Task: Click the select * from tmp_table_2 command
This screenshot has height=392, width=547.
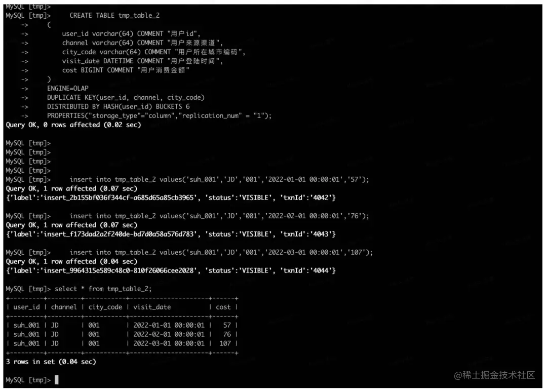Action: (x=103, y=289)
